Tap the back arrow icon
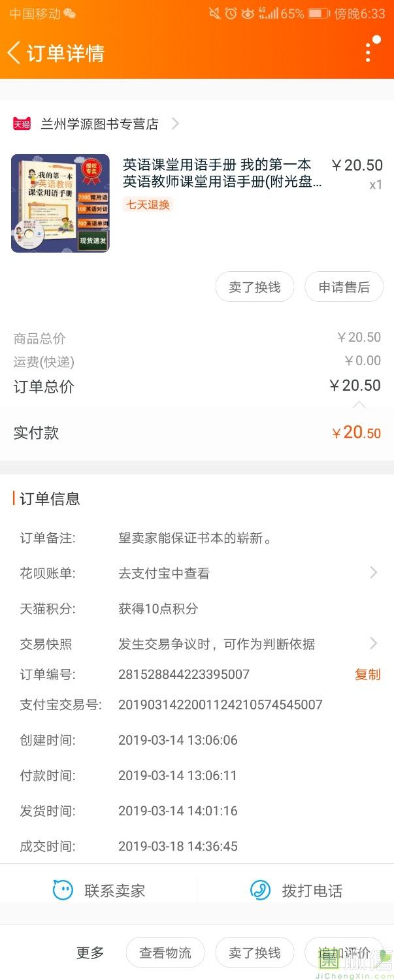Image resolution: width=394 pixels, height=980 pixels. point(14,53)
